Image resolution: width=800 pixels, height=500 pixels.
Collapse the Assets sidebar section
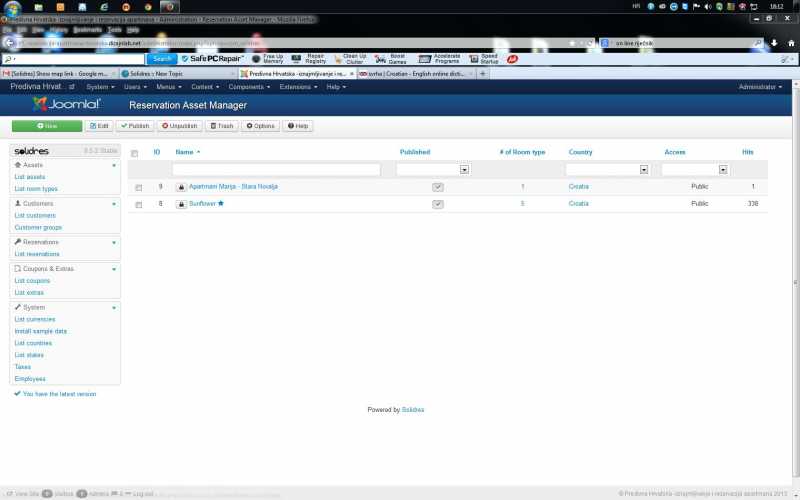tap(114, 164)
